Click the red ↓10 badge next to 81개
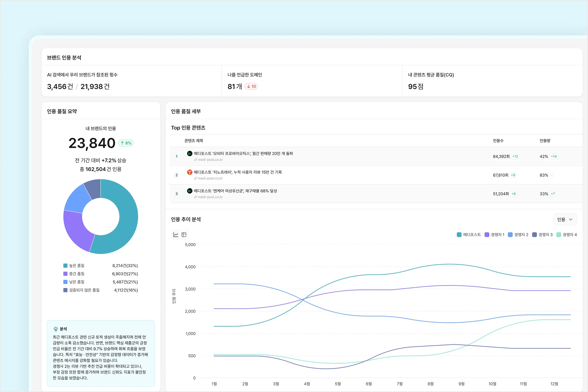The width and height of the screenshot is (588, 392). pyautogui.click(x=251, y=86)
